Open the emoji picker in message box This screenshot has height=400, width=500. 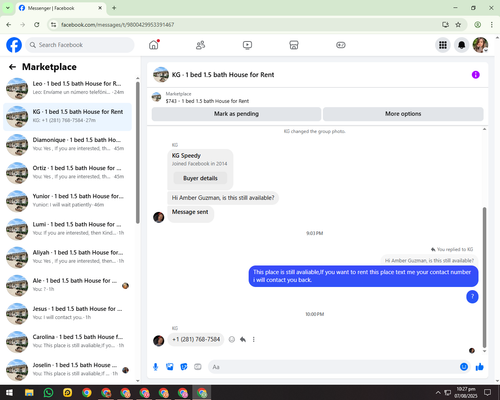(x=464, y=367)
